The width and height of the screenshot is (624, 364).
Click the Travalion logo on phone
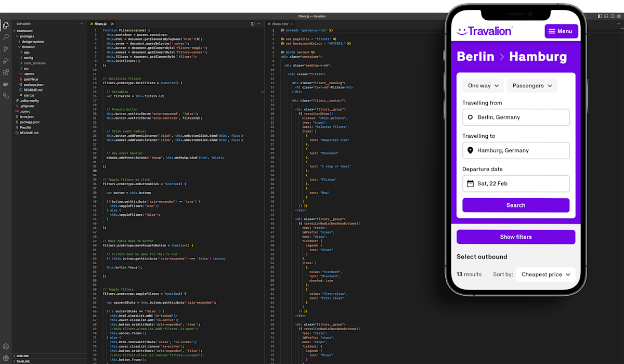(485, 31)
